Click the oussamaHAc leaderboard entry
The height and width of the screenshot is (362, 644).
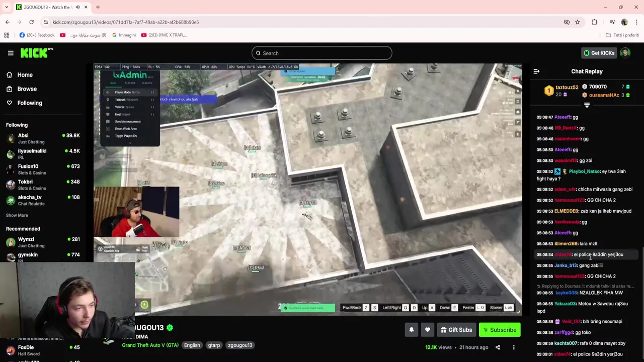coord(606,95)
